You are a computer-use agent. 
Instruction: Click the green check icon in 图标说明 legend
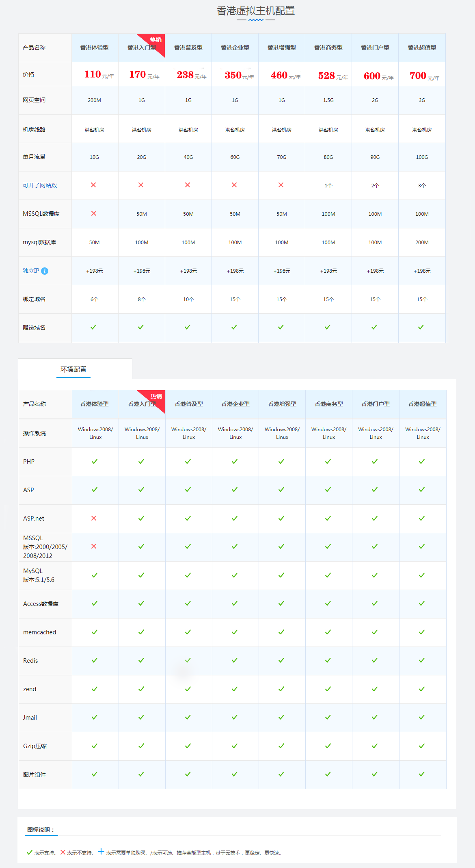29,852
